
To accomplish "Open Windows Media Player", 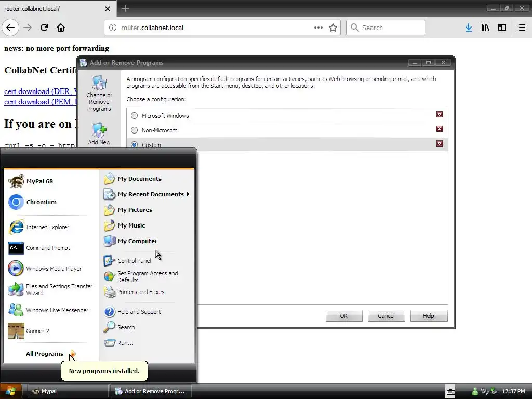I will click(45, 269).
